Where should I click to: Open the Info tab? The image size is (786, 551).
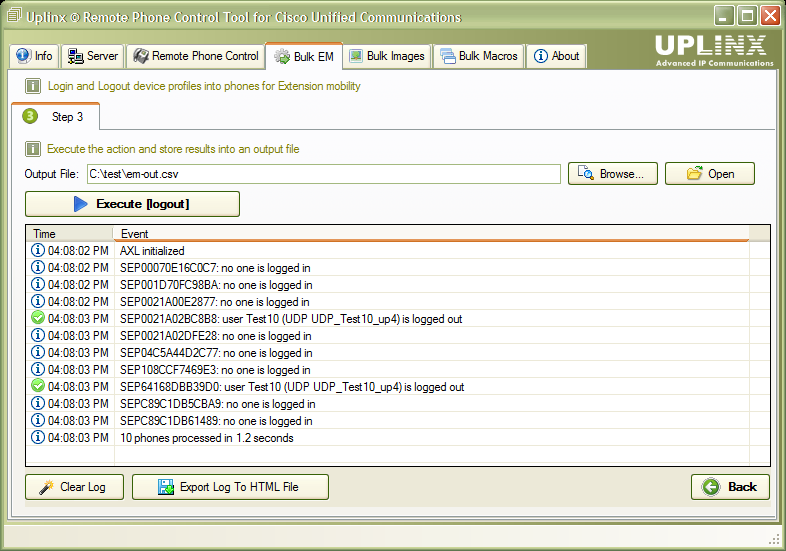tap(34, 56)
